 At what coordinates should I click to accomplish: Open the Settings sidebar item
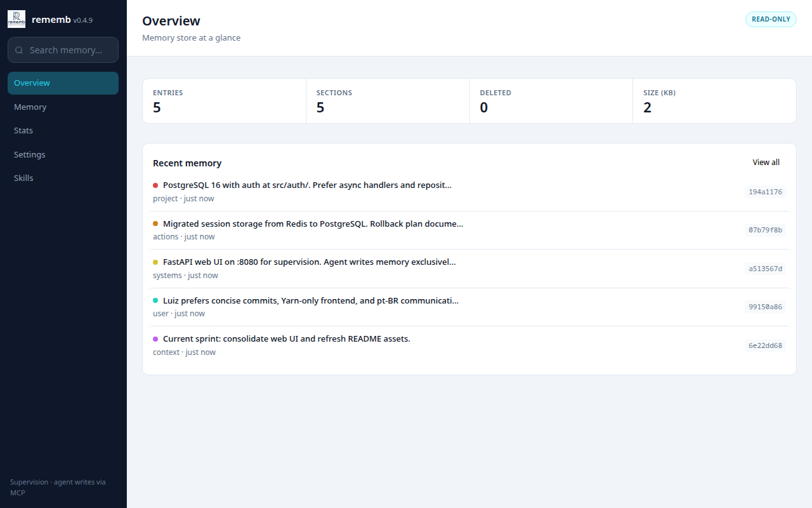click(63, 154)
